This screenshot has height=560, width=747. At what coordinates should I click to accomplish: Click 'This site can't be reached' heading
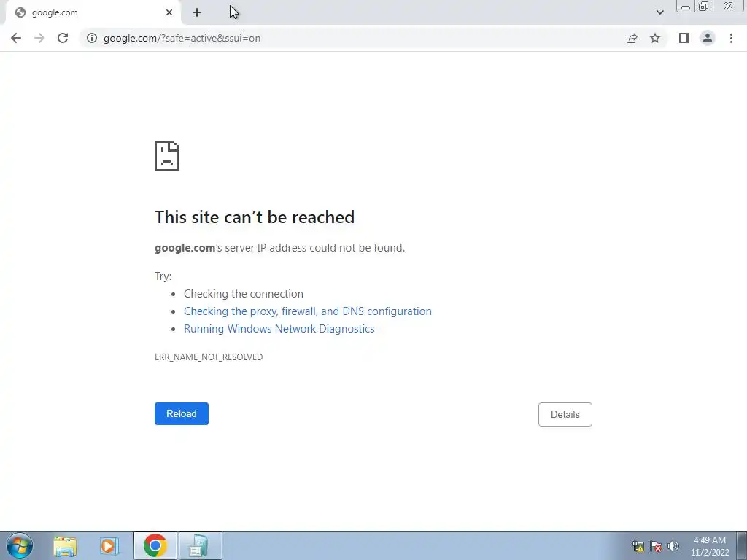click(x=255, y=217)
